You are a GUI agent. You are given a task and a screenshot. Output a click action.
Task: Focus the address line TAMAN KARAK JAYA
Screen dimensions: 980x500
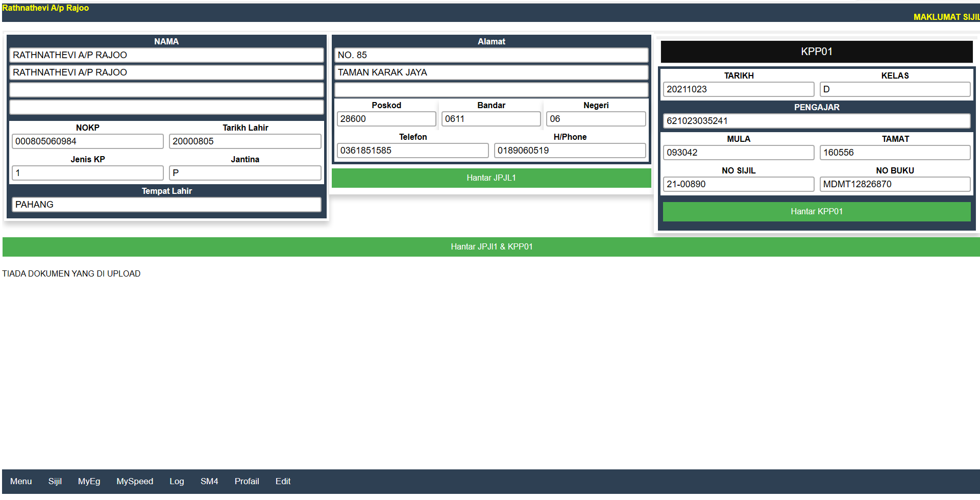pyautogui.click(x=491, y=72)
